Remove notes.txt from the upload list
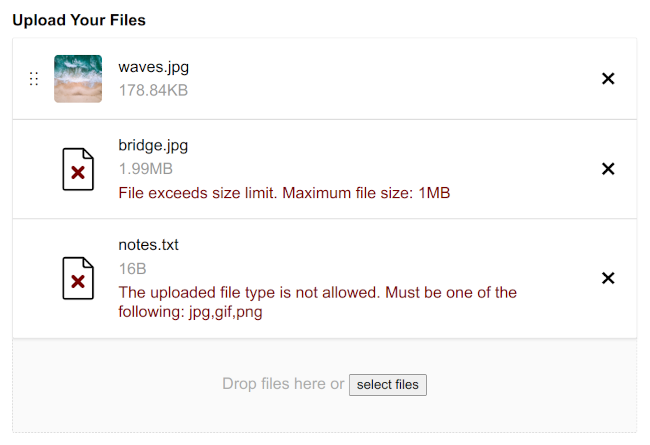Viewport: 650px width, 445px height. pyautogui.click(x=608, y=278)
